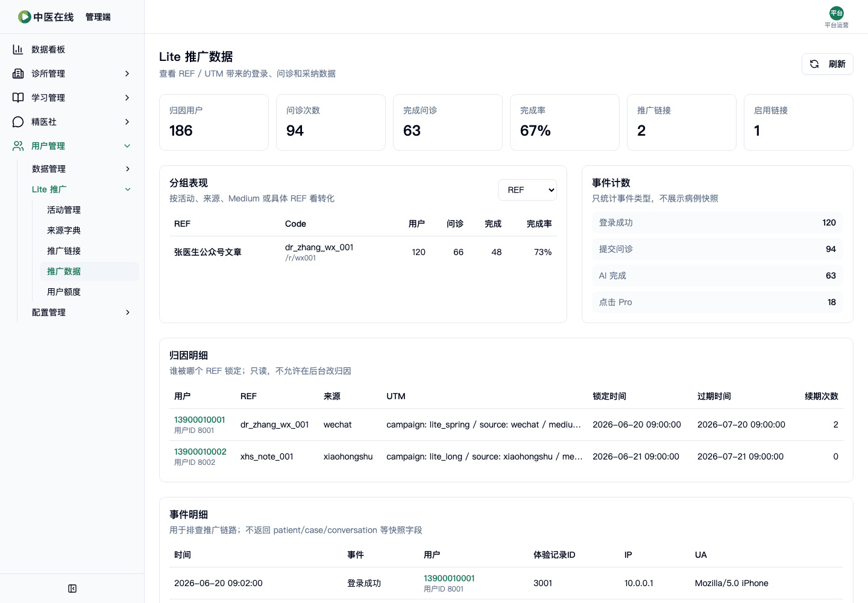Click the 学习管理 book icon
The image size is (868, 603).
coord(18,98)
